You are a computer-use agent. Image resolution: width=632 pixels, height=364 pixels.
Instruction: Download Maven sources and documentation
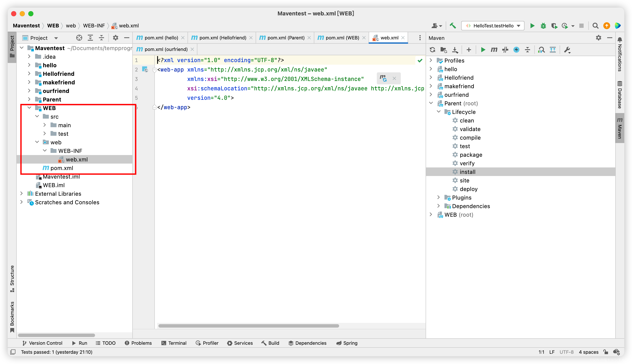[455, 50]
